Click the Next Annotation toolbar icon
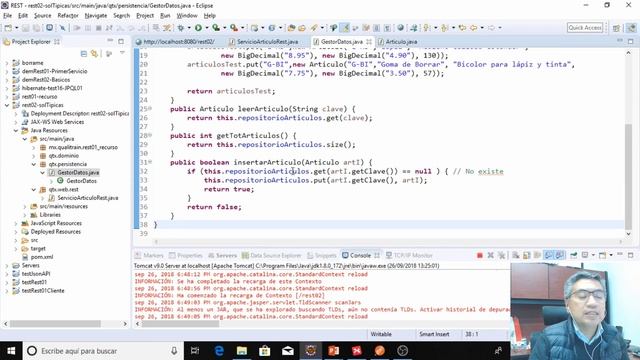This screenshot has height=360, width=640. click(427, 28)
